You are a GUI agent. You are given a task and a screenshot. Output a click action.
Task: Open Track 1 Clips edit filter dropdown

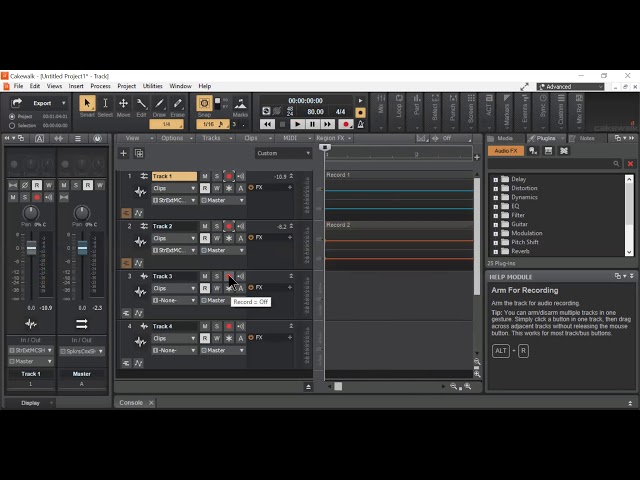(174, 188)
